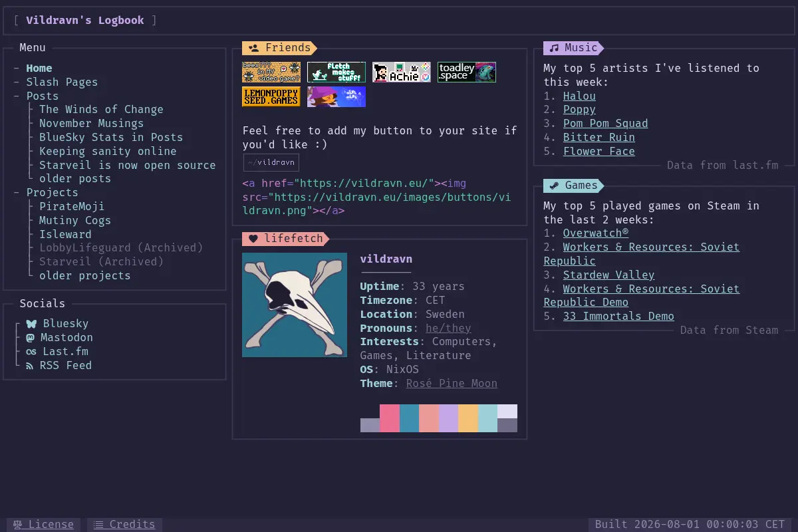Open 'Keeping sanity online' post
Viewport: 798px width, 532px height.
tap(108, 152)
